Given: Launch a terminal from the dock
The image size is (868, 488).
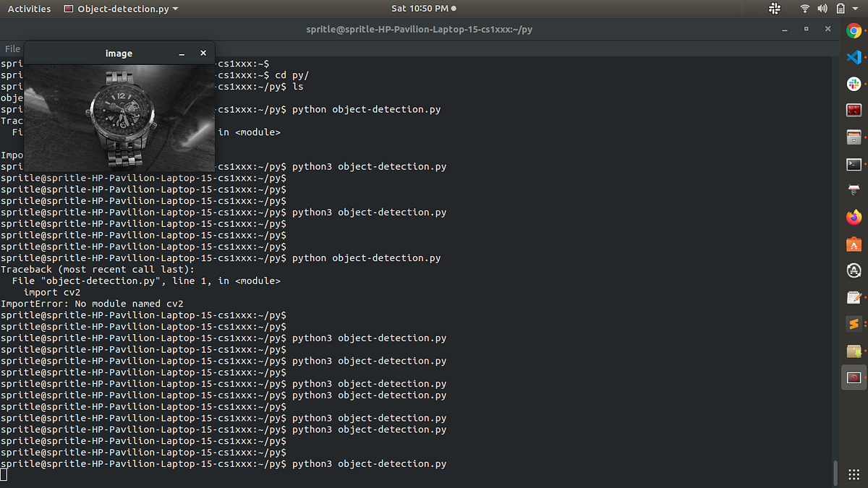Looking at the screenshot, I should point(854,164).
